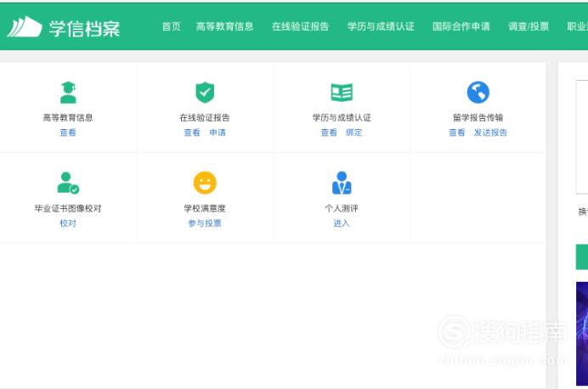This screenshot has width=588, height=389.
Task: Click the 学校满意度 card title
Action: [205, 208]
